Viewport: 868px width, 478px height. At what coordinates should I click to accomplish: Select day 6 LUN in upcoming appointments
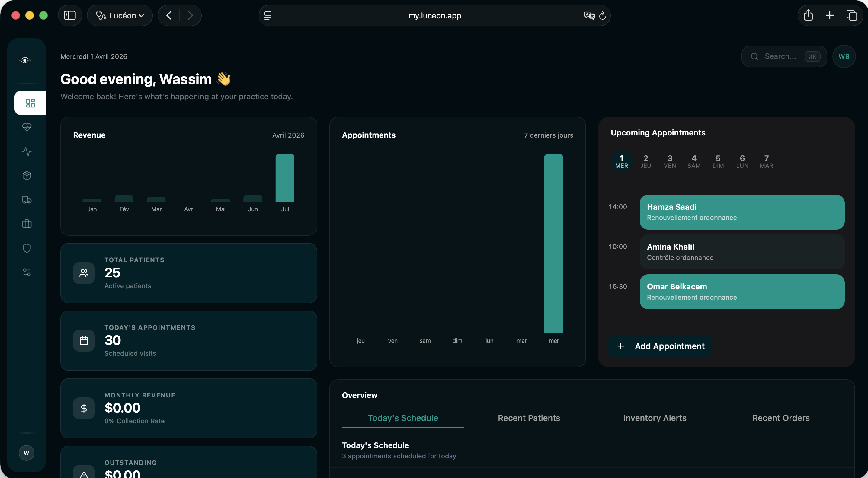pyautogui.click(x=742, y=162)
